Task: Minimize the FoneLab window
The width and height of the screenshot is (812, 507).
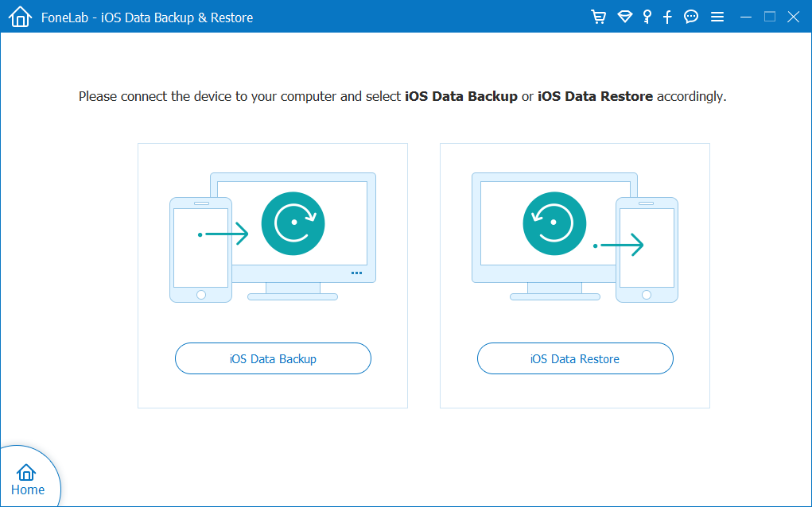Action: (744, 17)
